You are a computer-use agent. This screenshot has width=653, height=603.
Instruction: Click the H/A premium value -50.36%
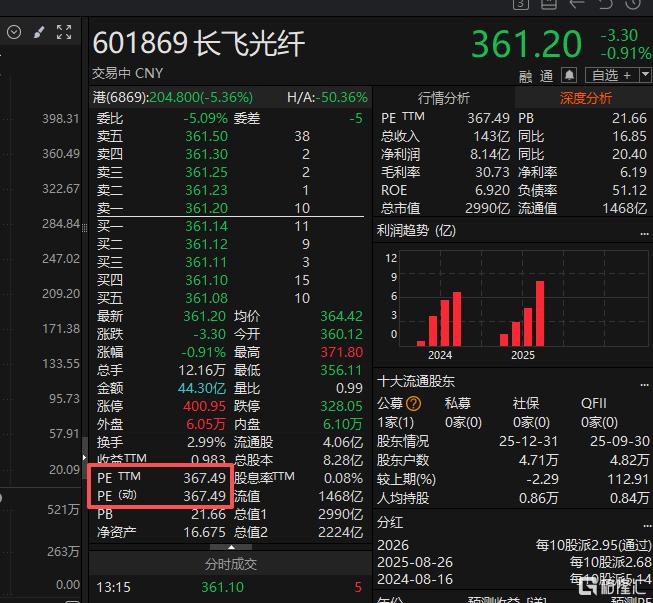pos(341,97)
